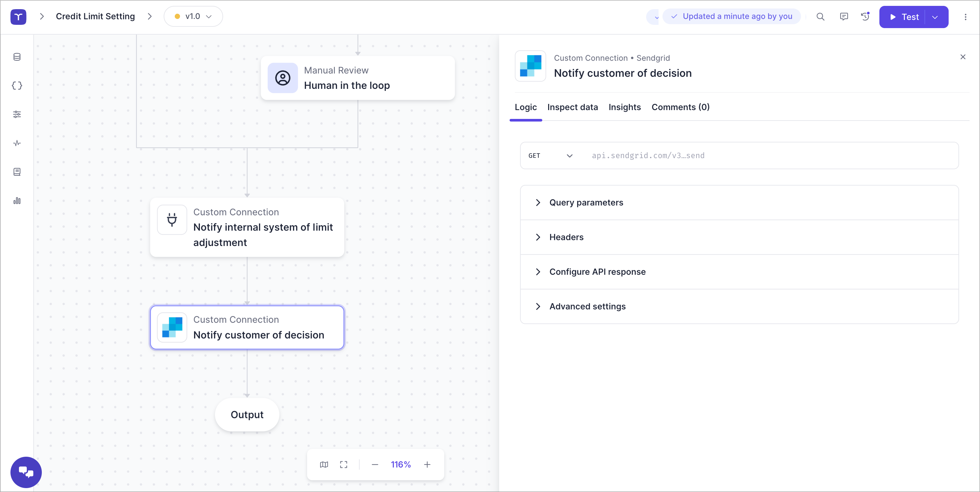Viewport: 980px width, 492px height.
Task: Open the GET method dropdown
Action: click(x=550, y=156)
